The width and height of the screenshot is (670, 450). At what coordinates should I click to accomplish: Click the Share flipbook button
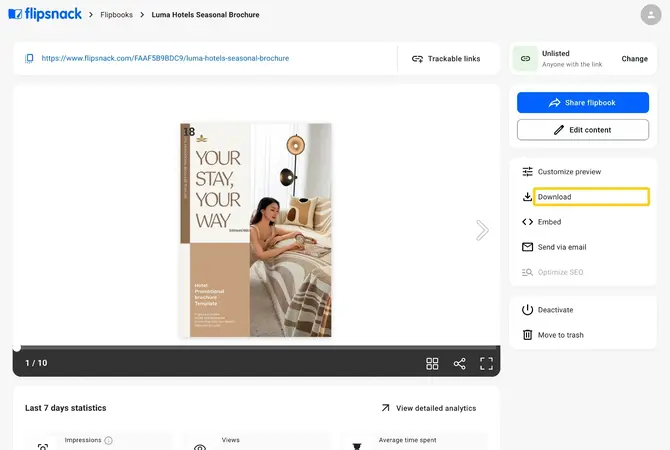(x=582, y=103)
